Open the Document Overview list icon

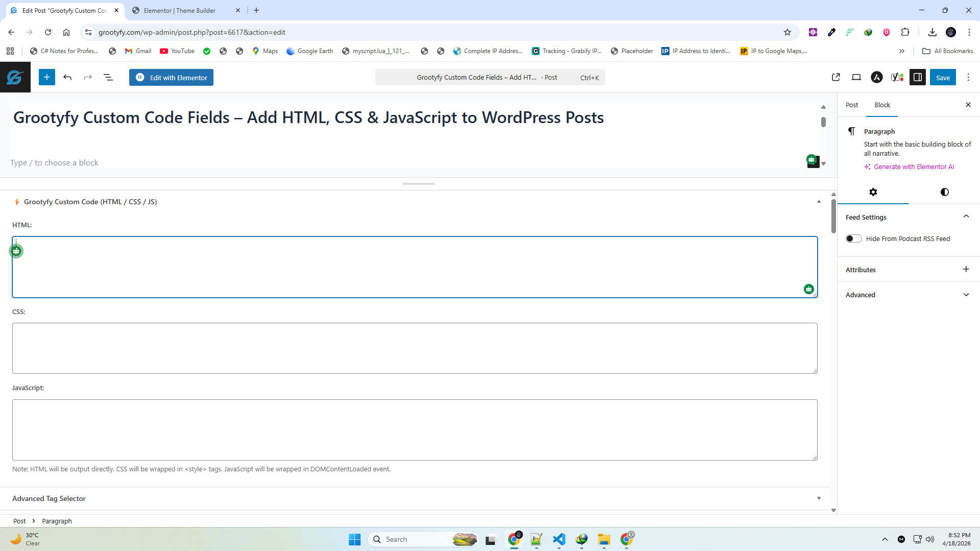click(x=108, y=77)
